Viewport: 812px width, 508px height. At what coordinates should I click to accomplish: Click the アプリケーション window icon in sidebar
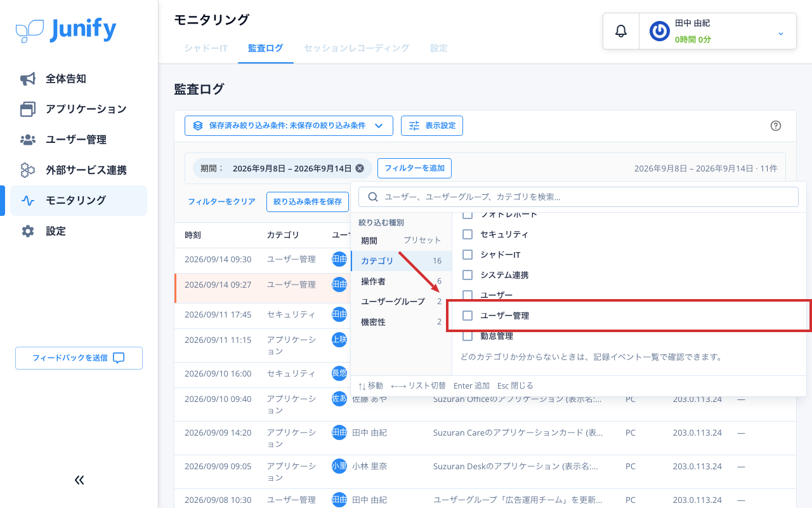[x=28, y=109]
